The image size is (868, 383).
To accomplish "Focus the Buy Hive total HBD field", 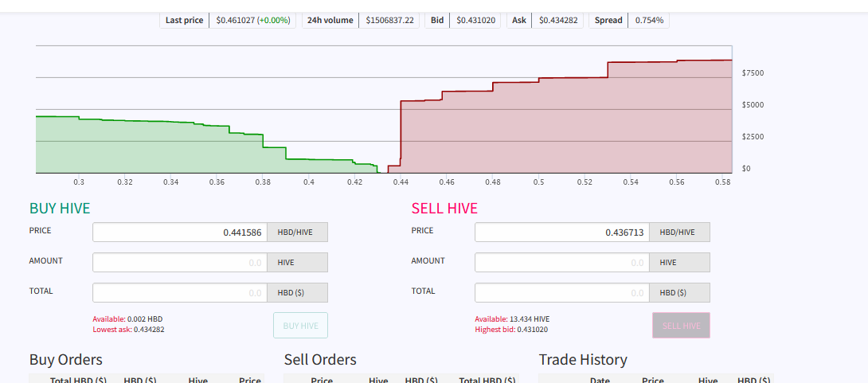I will (180, 293).
